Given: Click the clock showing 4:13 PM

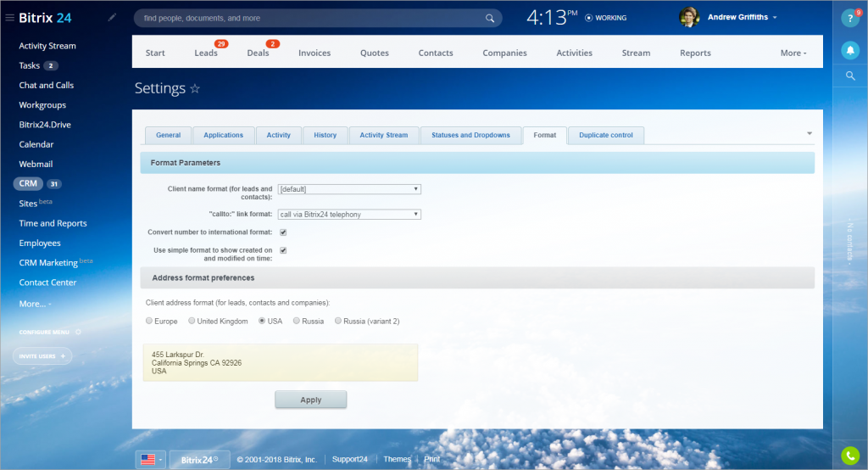Looking at the screenshot, I should [x=551, y=18].
